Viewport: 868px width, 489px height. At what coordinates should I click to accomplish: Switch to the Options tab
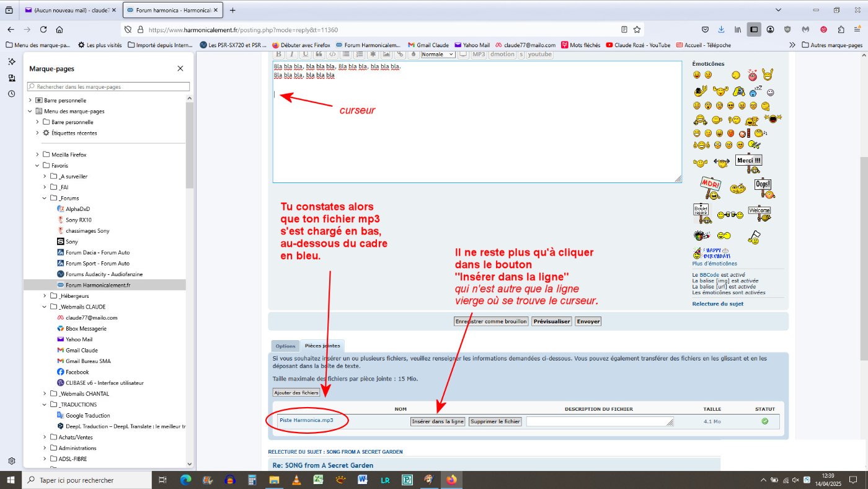[x=285, y=346]
